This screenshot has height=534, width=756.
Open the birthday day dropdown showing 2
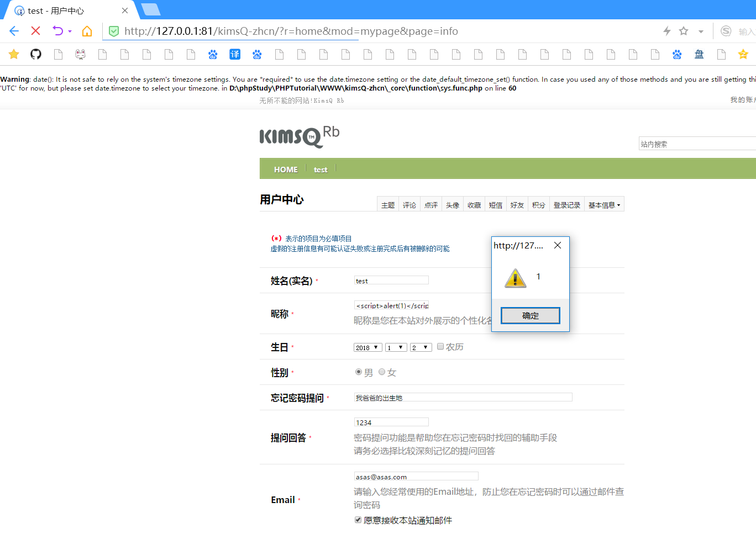point(421,347)
